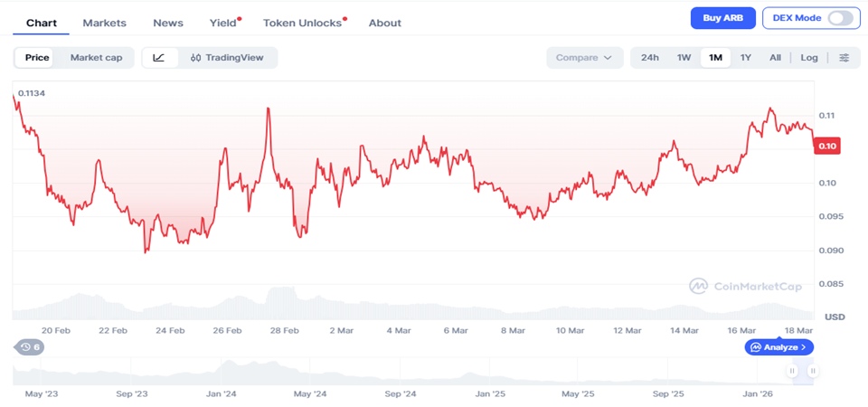Screen dimensions: 868x407
Task: Grab the right range handle on timeline
Action: click(813, 371)
